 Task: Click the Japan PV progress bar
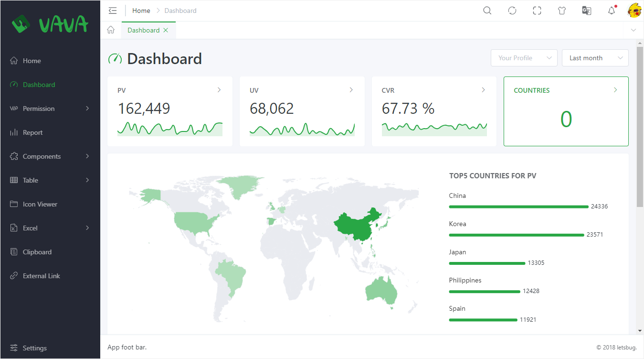point(487,263)
